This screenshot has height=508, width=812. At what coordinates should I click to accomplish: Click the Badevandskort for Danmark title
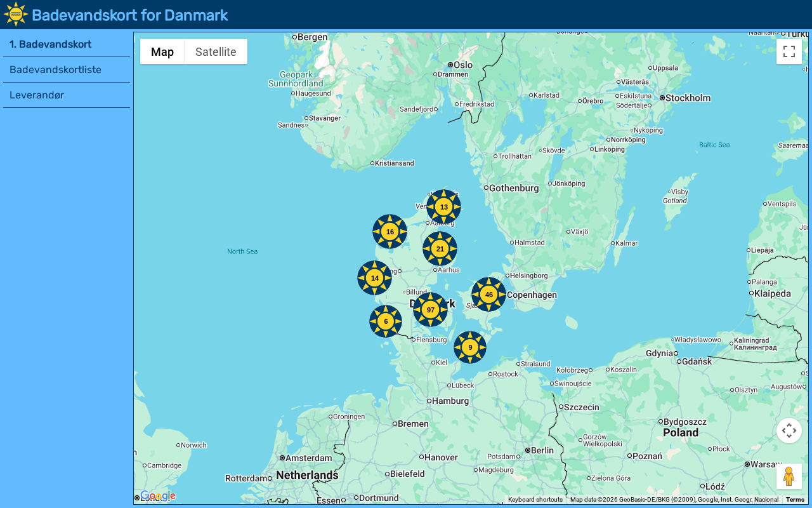click(x=130, y=15)
